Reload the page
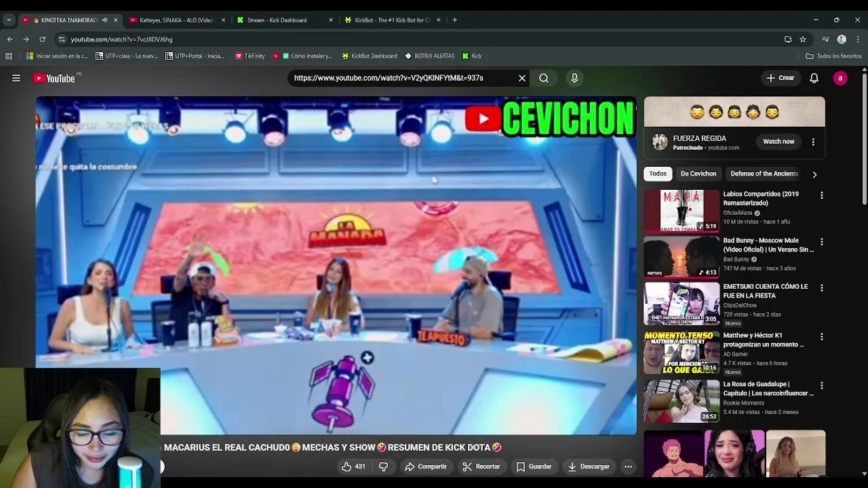Screen dimensions: 868x488 pos(42,39)
